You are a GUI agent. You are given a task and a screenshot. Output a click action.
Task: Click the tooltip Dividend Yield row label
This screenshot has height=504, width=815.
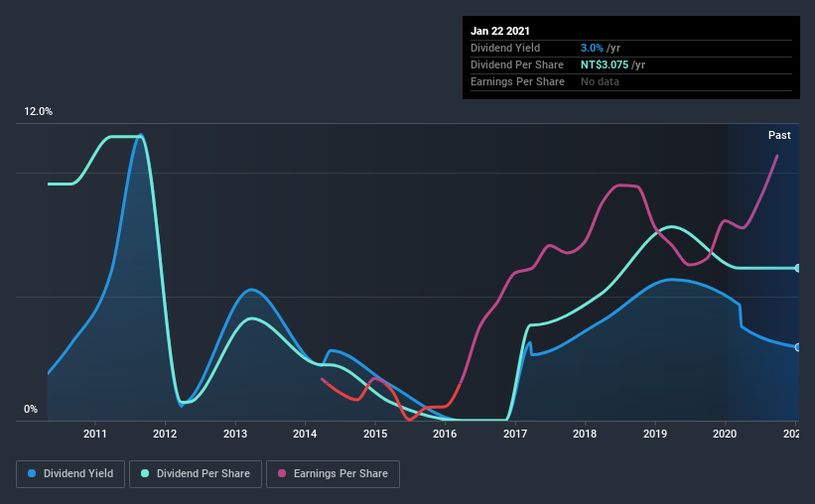tap(505, 48)
